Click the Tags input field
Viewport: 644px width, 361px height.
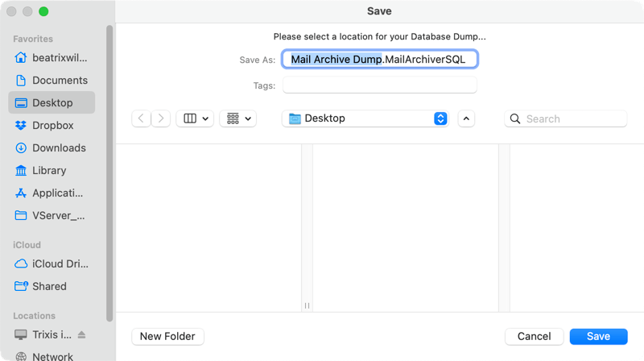pyautogui.click(x=379, y=85)
